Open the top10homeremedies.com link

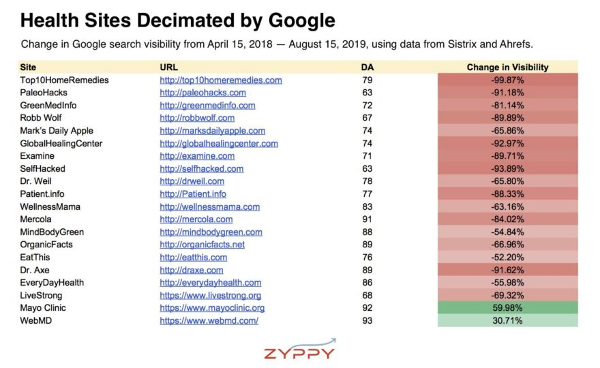point(221,80)
